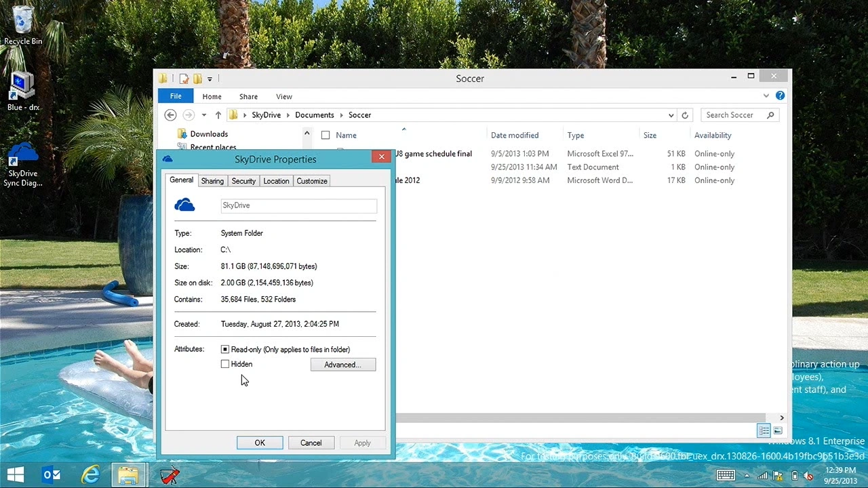868x488 pixels.
Task: Go back in the Soccer Explorer window
Action: point(170,115)
